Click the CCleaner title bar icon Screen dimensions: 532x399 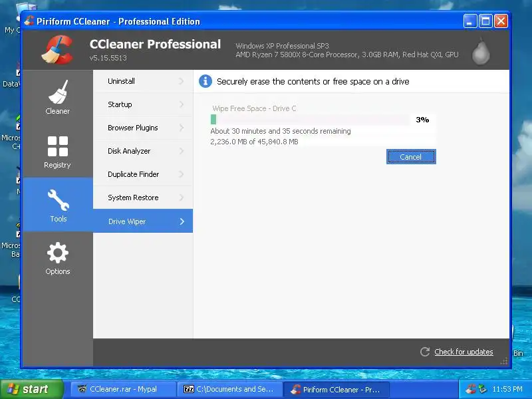pos(29,21)
